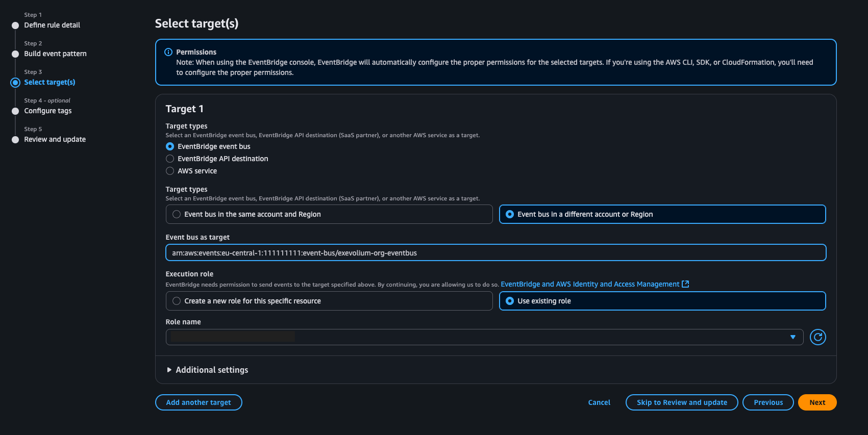The image size is (868, 435).
Task: Click the Event bus as target ARN field
Action: click(x=495, y=253)
